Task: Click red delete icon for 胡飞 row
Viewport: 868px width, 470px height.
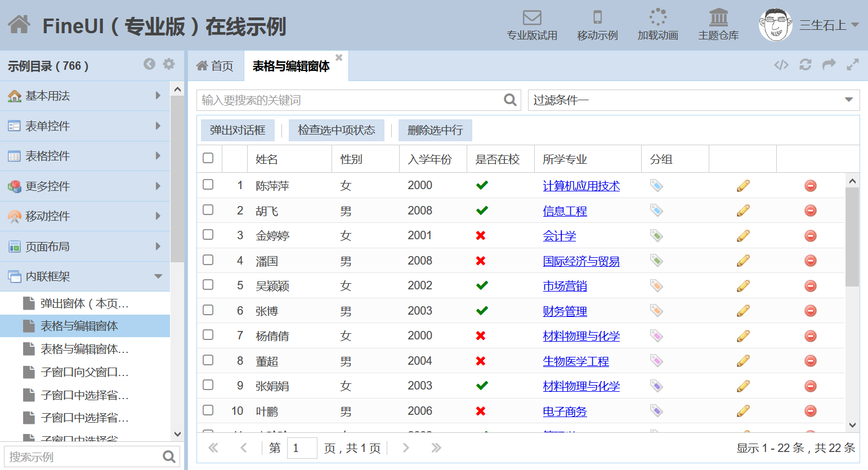Action: pos(811,211)
